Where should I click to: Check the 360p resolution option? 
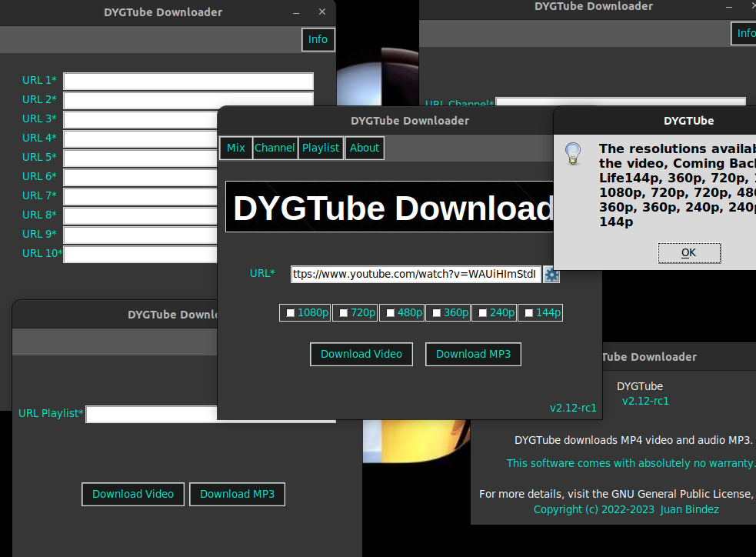[x=436, y=313]
